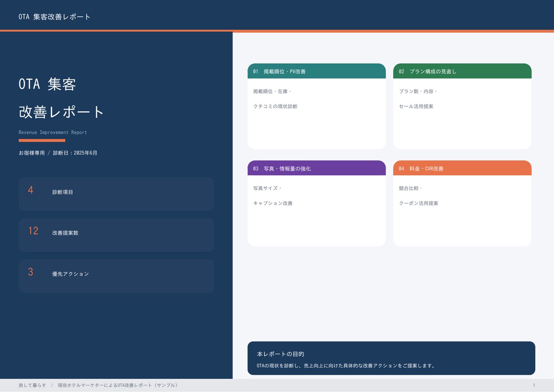Click the footer text "旅して暮らす"
Screen dimensions: 554x392
[x=32, y=385]
